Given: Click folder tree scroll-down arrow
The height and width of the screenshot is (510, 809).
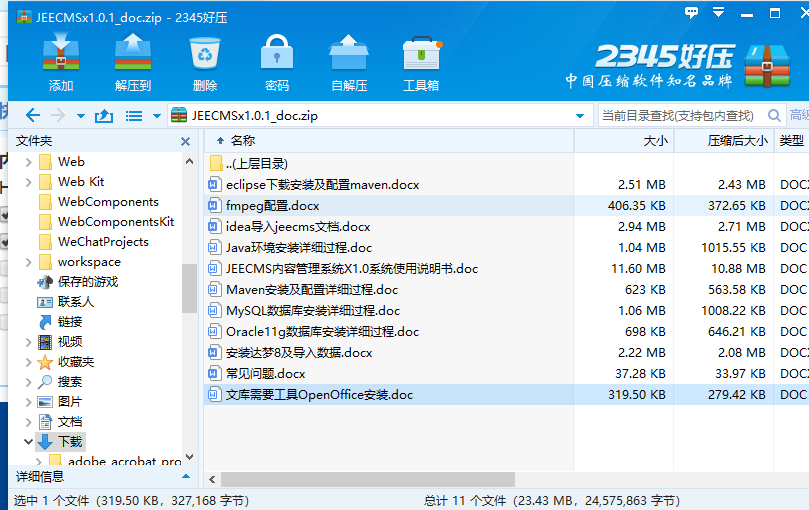Looking at the screenshot, I should (x=189, y=457).
